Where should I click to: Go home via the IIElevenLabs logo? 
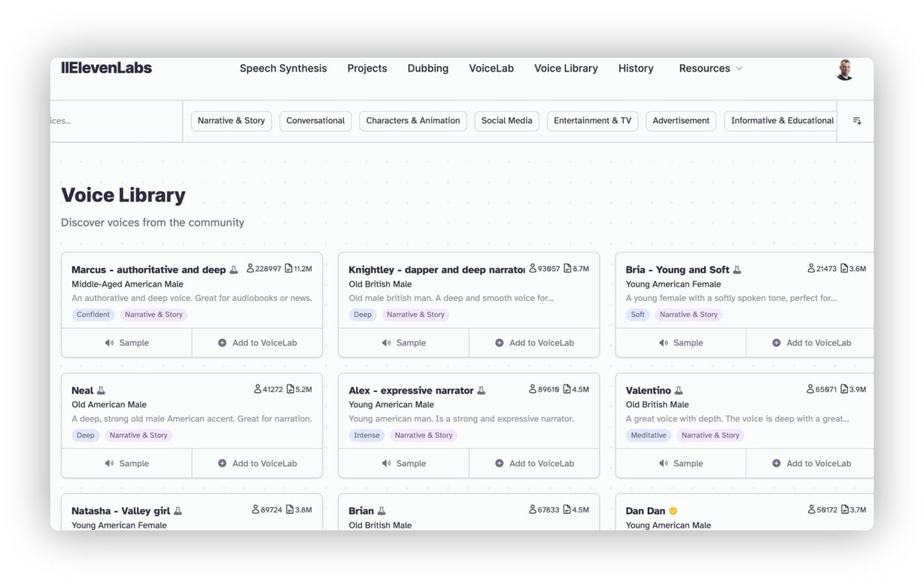[106, 68]
